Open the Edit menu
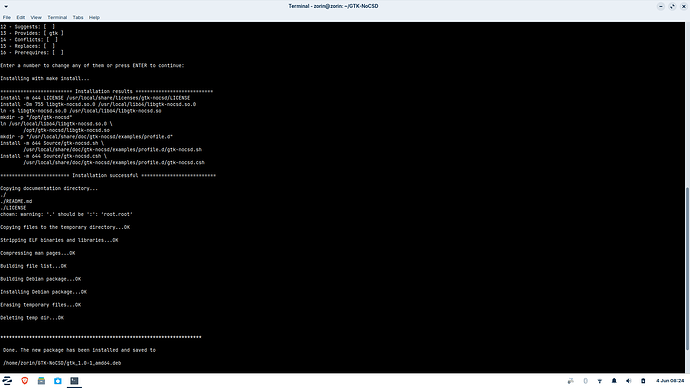Viewport: 690px width, 388px height. 21,18
